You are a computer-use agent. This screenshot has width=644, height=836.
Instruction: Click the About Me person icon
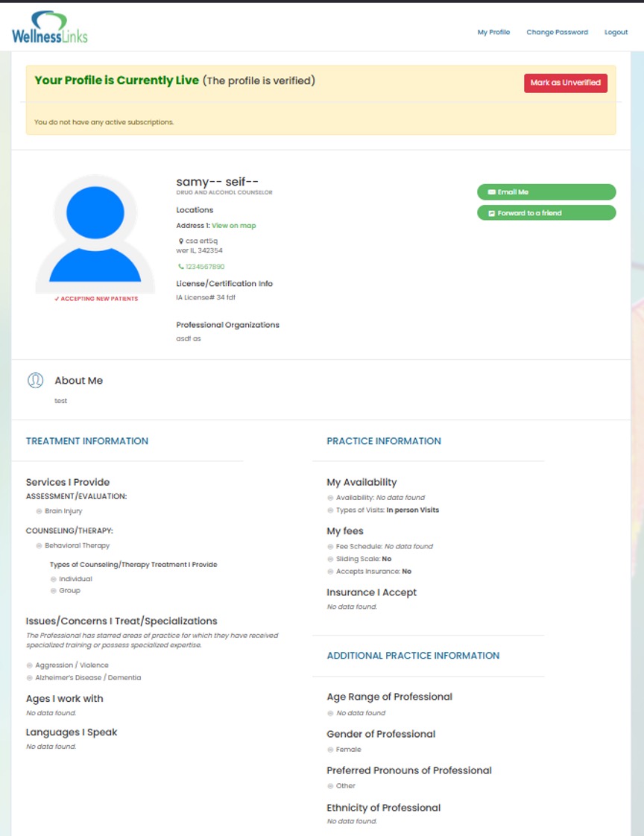(x=35, y=381)
